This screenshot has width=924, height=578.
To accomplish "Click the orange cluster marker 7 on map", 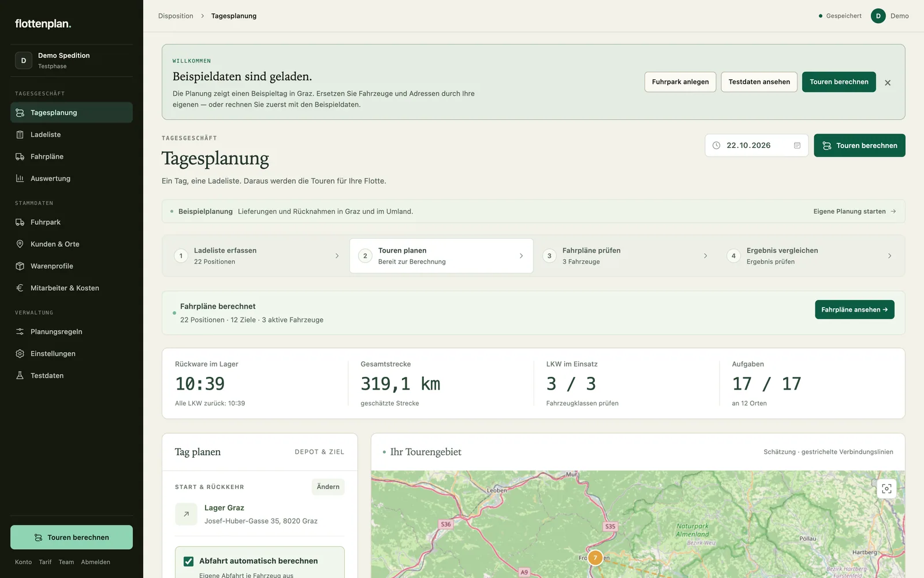I will 595,558.
